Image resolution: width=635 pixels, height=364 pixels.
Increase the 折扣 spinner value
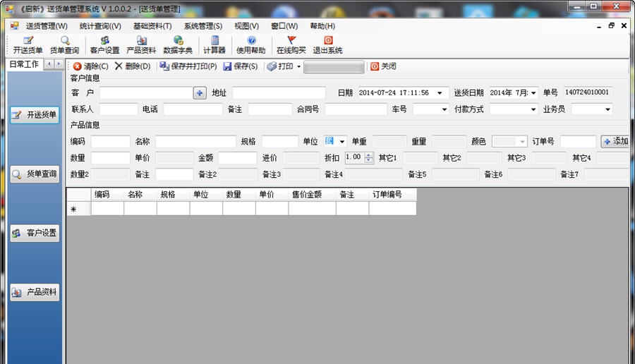pyautogui.click(x=368, y=155)
